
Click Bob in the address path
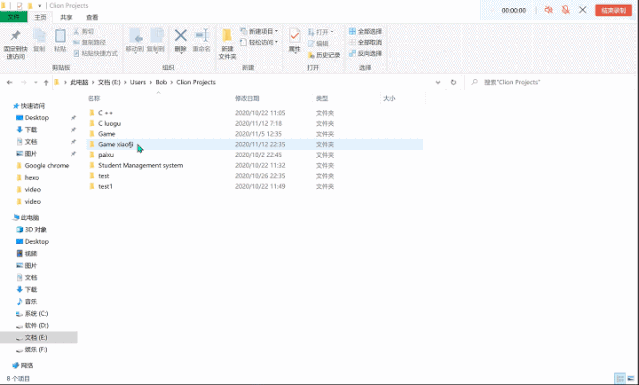coord(161,82)
